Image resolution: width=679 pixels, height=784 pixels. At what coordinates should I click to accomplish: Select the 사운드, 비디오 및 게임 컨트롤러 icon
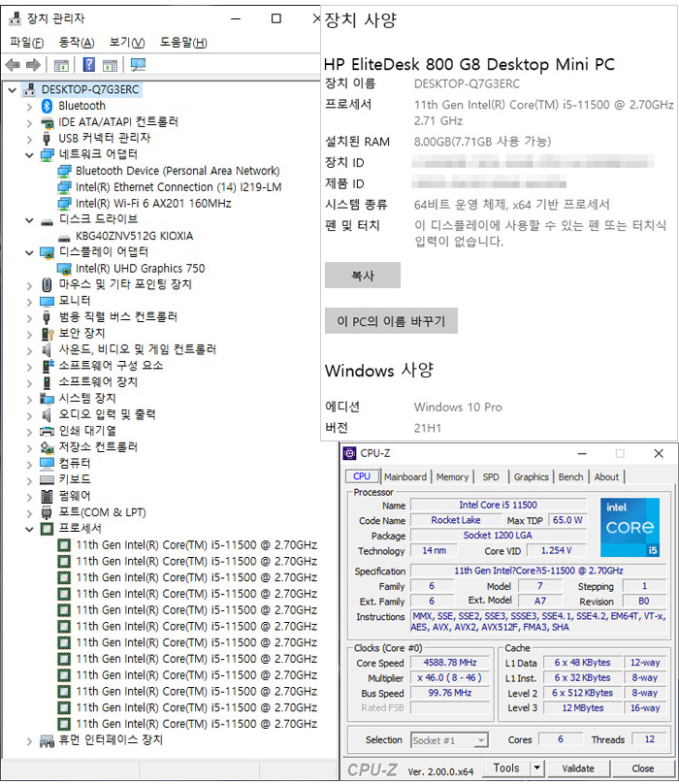click(47, 349)
